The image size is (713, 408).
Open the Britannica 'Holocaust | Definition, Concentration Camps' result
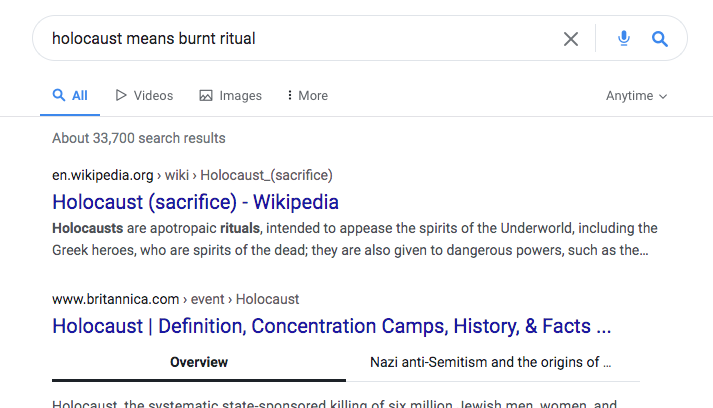pos(331,326)
